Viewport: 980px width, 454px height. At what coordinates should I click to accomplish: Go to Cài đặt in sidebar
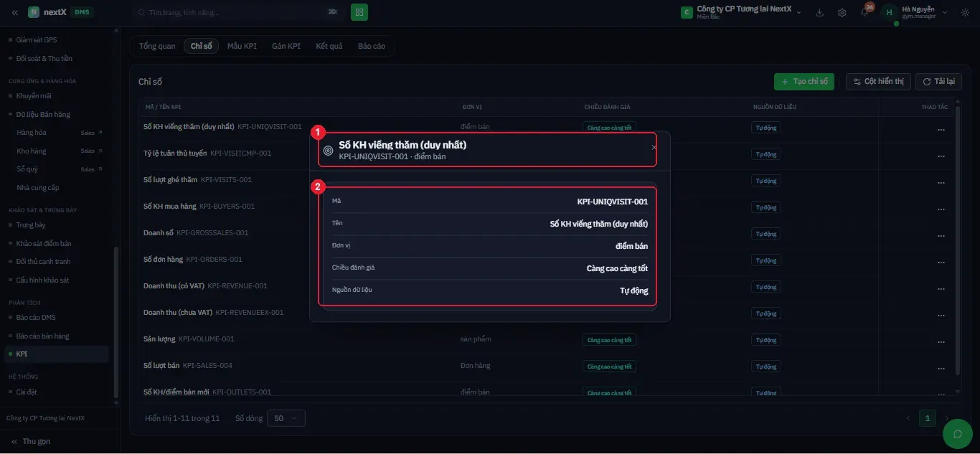[x=27, y=392]
